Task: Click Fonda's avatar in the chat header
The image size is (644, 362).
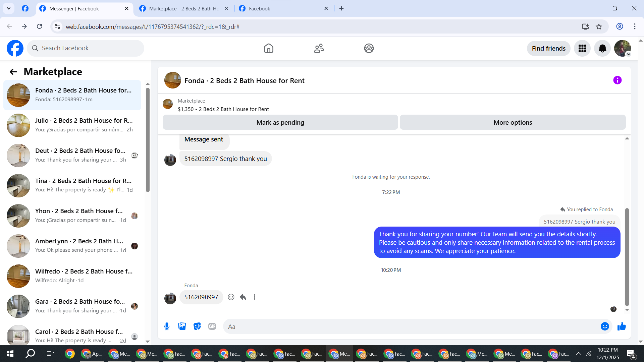Action: pos(172,80)
